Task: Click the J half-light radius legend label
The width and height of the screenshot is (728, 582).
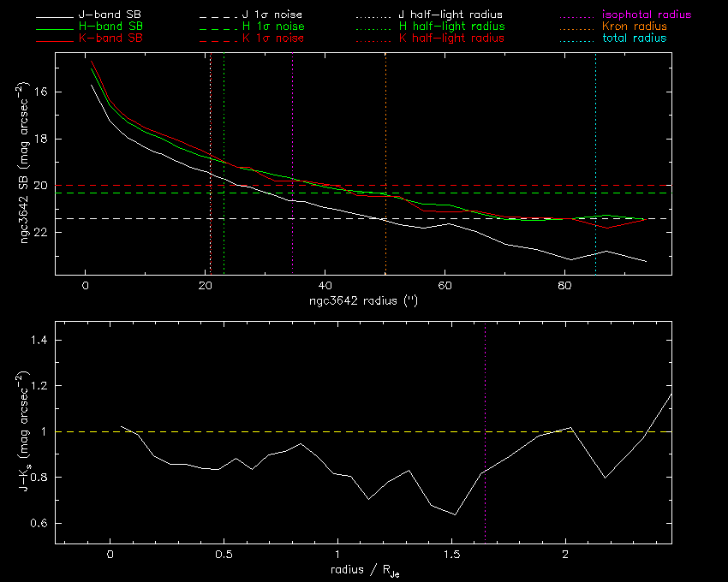Action: click(451, 16)
